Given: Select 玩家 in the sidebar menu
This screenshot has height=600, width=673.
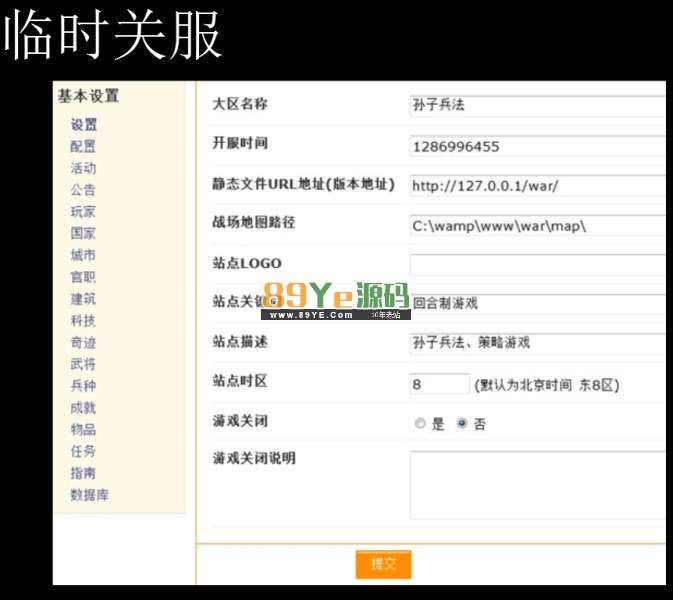Looking at the screenshot, I should point(83,212).
